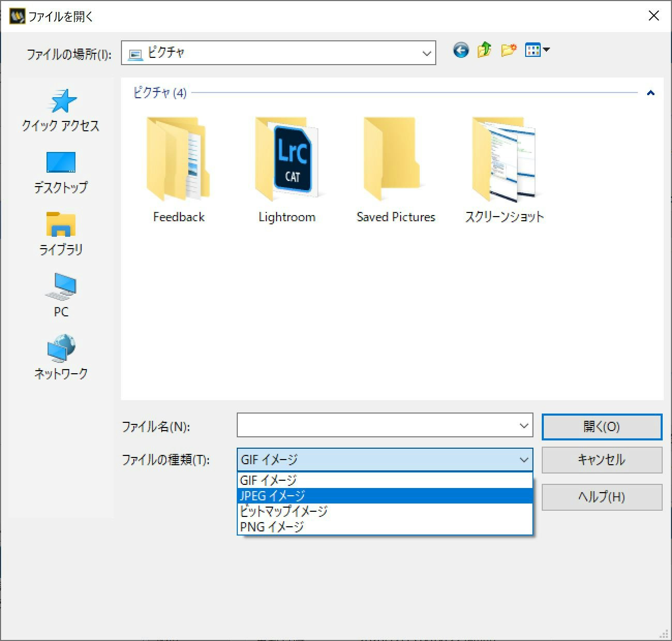Collapse the ピクチャ group with the chevron
This screenshot has width=672, height=641.
650,93
